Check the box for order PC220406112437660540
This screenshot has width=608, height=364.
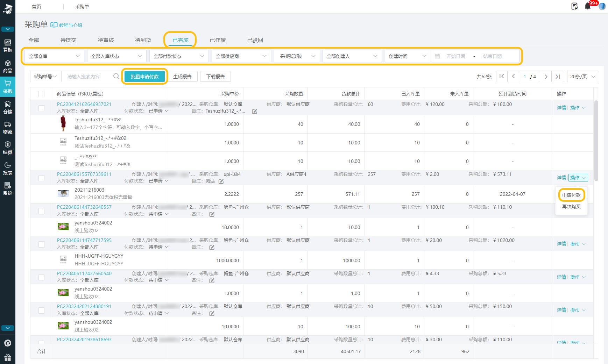pyautogui.click(x=41, y=277)
